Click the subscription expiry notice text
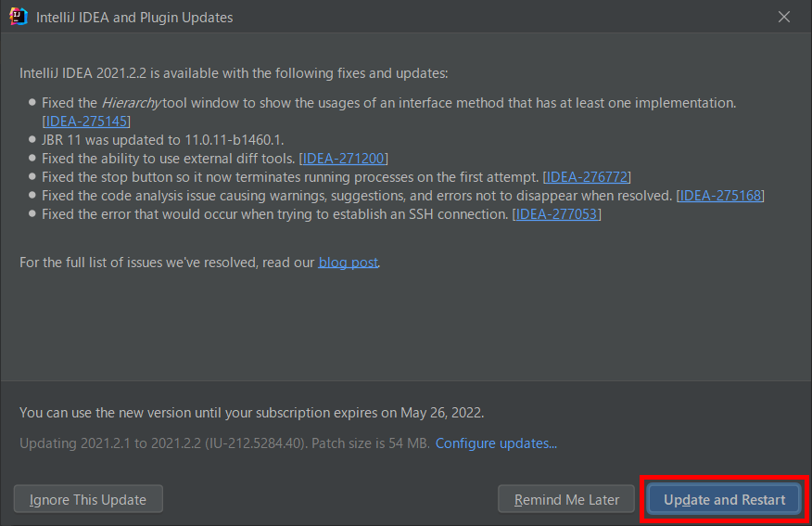Screen dimensions: 812x526 (252, 413)
